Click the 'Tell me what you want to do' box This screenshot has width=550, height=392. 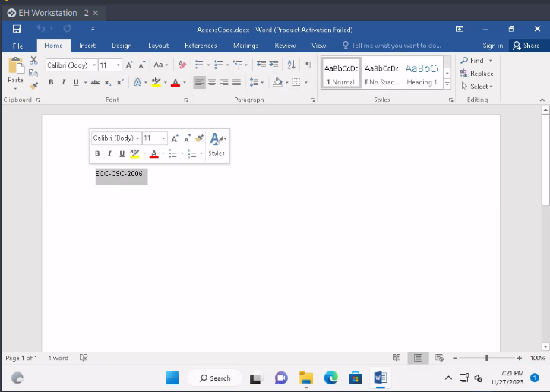tap(396, 46)
